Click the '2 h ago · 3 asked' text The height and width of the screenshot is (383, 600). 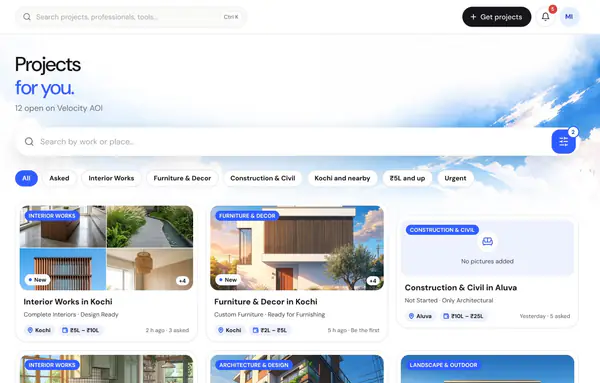click(167, 330)
